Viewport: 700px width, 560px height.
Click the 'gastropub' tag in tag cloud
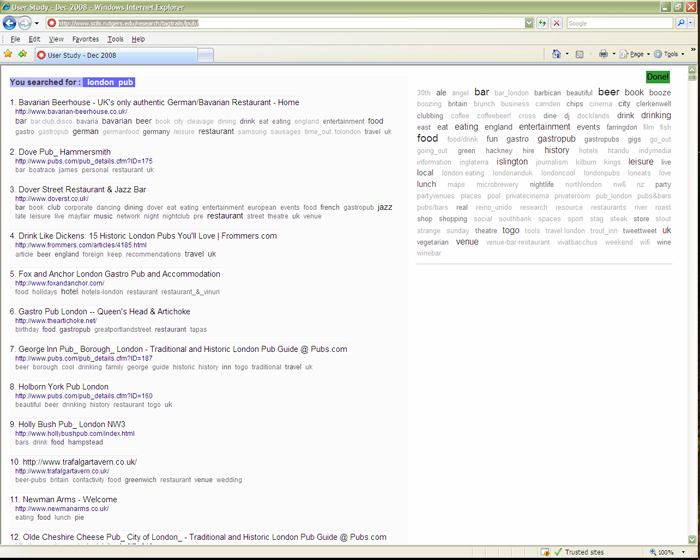click(556, 139)
